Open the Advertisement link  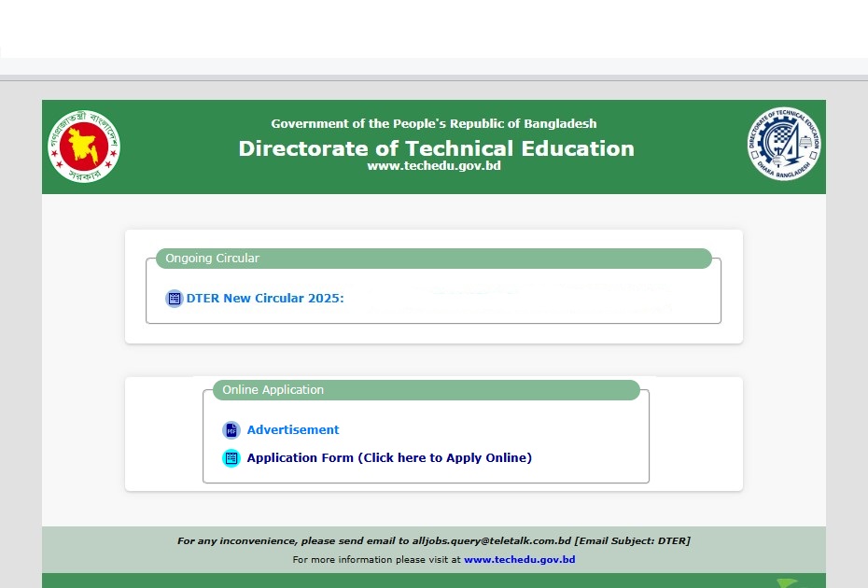(293, 430)
